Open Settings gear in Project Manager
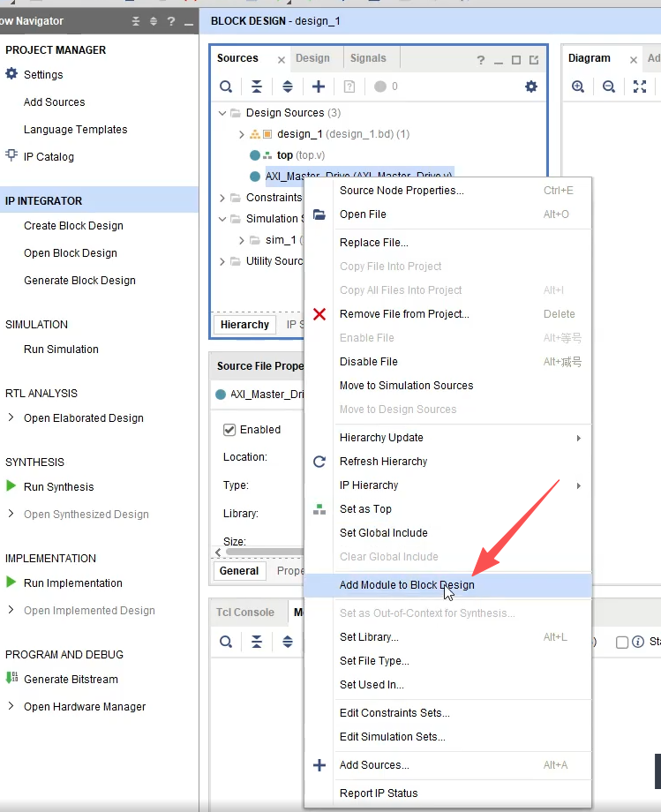Viewport: 661px width, 812px height. point(11,73)
